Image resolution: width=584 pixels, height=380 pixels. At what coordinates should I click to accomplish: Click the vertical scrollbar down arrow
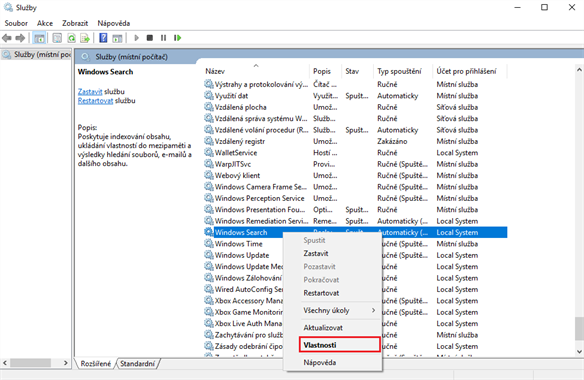coord(579,351)
